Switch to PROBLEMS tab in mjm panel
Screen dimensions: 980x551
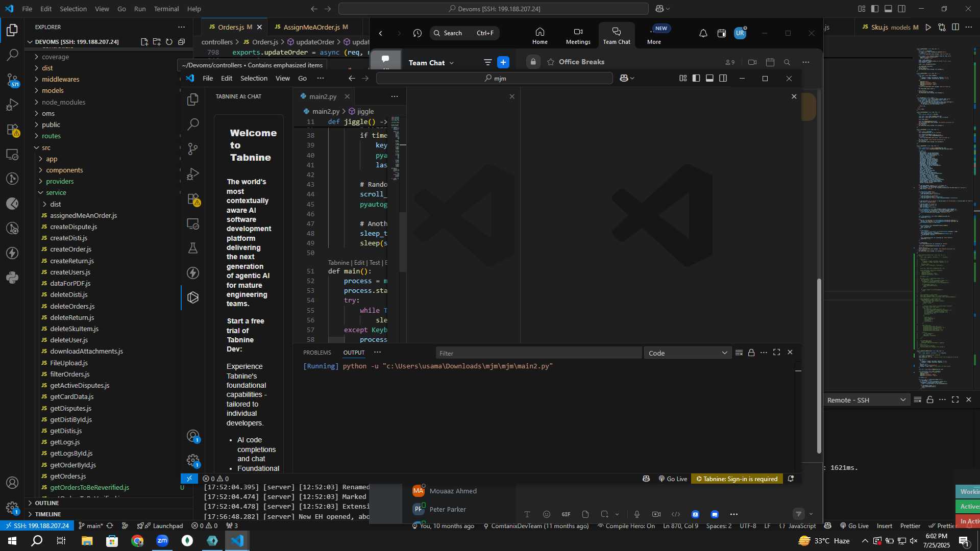(317, 353)
